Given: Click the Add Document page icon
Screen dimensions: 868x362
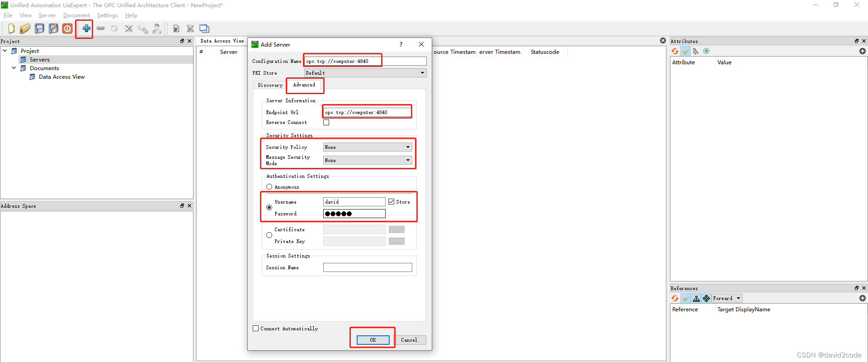Looking at the screenshot, I should pos(176,29).
